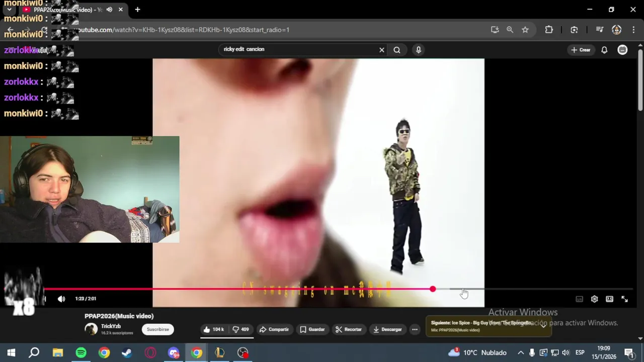Click the Recortar clip button

click(349, 329)
